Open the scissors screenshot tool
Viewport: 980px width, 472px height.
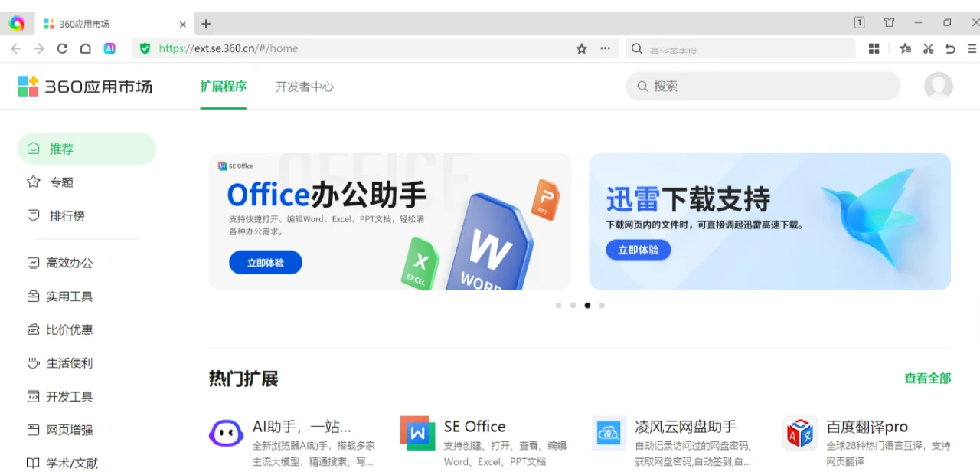pyautogui.click(x=928, y=48)
